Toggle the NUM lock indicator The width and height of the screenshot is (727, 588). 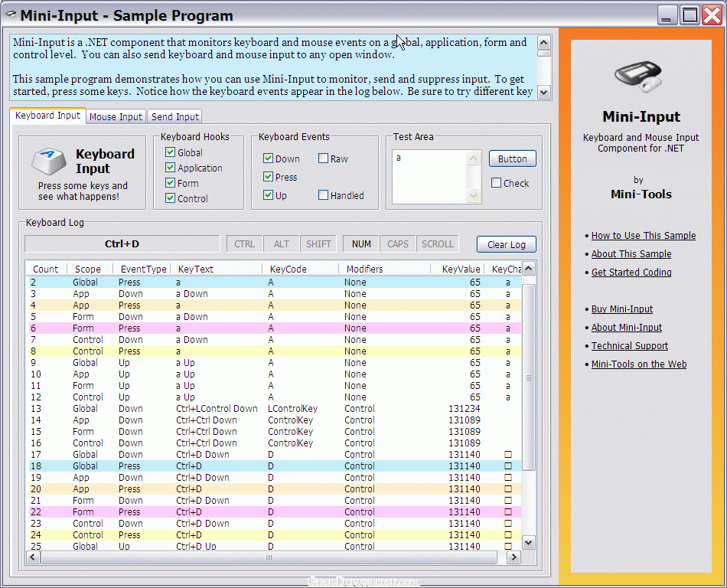[x=361, y=244]
